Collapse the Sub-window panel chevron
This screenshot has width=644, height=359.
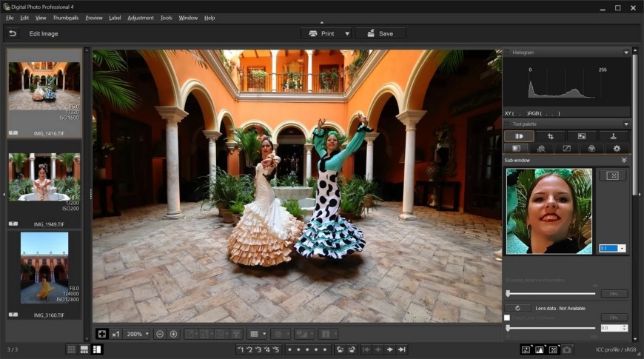click(x=624, y=160)
